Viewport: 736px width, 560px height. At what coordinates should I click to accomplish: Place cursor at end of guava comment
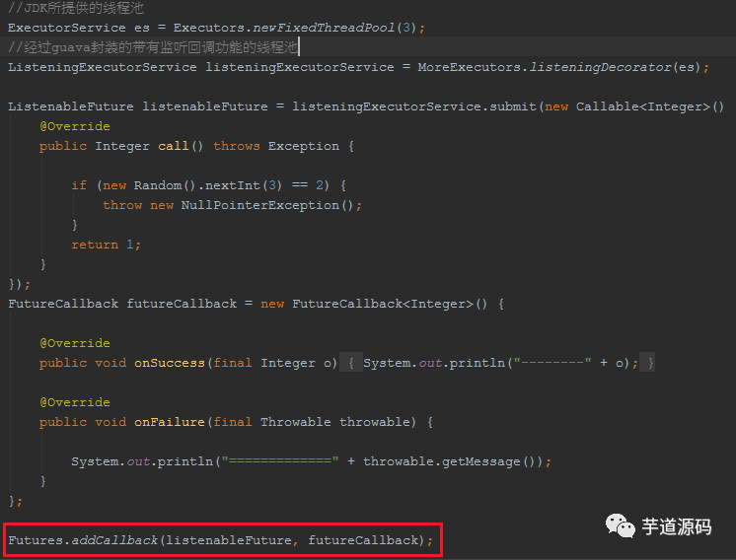(298, 47)
